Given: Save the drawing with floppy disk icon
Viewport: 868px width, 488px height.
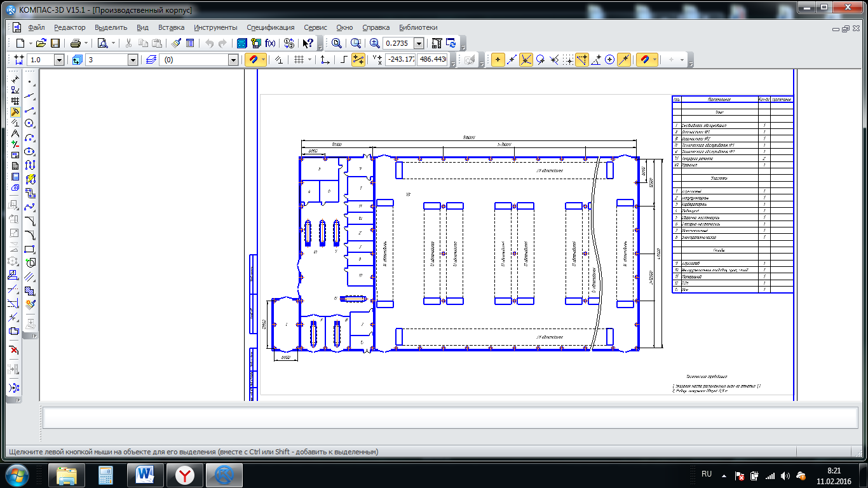Looking at the screenshot, I should [55, 43].
